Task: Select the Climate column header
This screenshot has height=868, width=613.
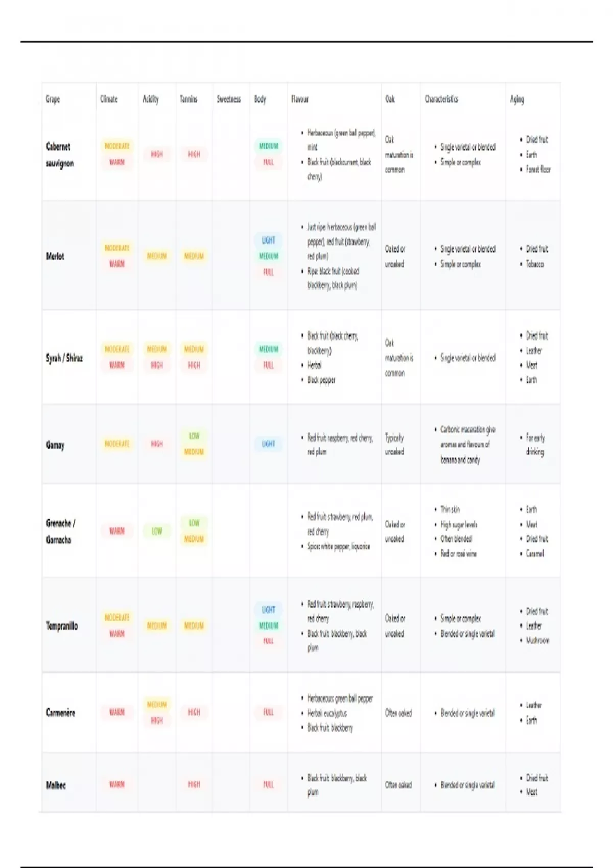Action: coord(109,99)
